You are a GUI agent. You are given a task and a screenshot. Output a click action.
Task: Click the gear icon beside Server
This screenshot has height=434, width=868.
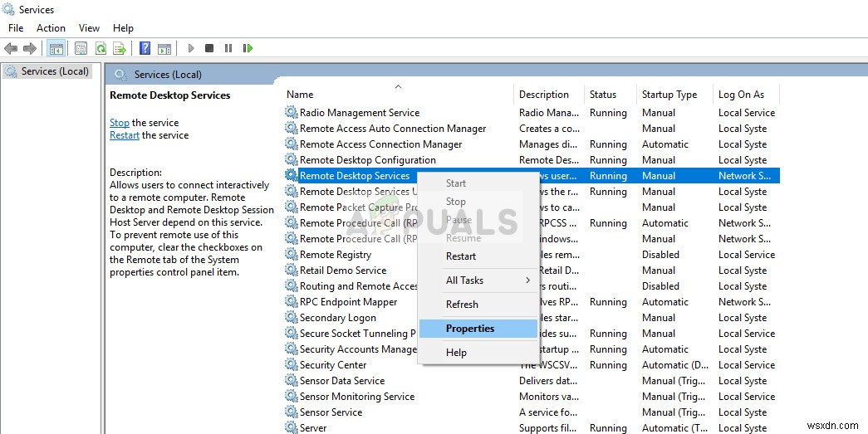(x=292, y=428)
